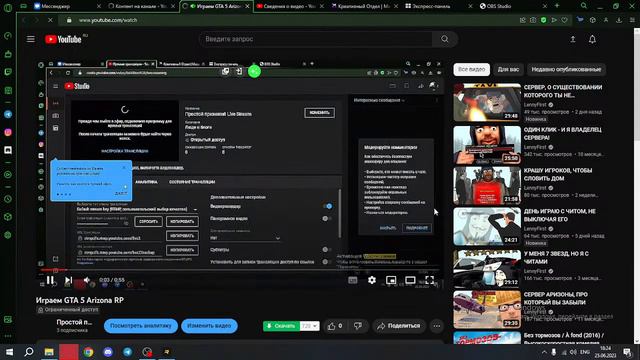The image size is (640, 360).
Task: Open the Windows notification center icon
Action: 627,352
